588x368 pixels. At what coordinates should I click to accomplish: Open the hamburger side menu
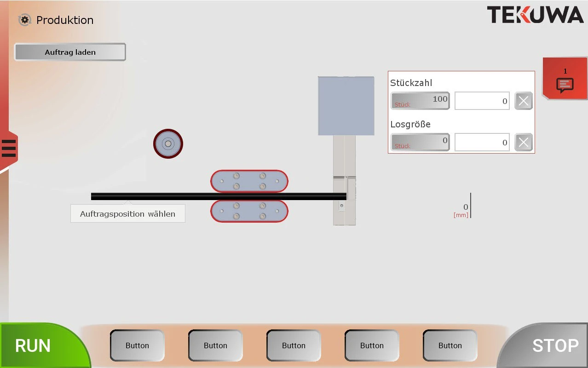point(9,148)
